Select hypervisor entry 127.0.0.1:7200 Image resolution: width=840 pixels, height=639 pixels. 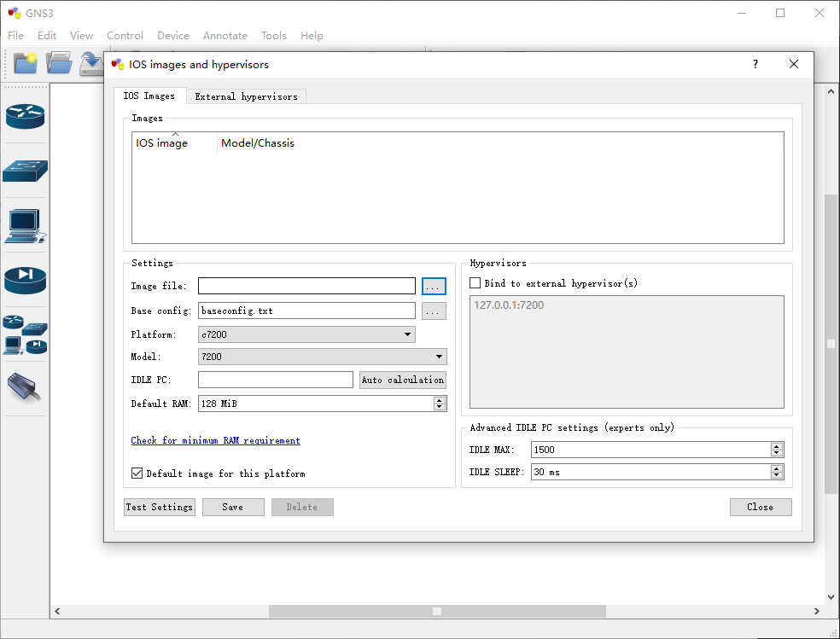tap(509, 305)
